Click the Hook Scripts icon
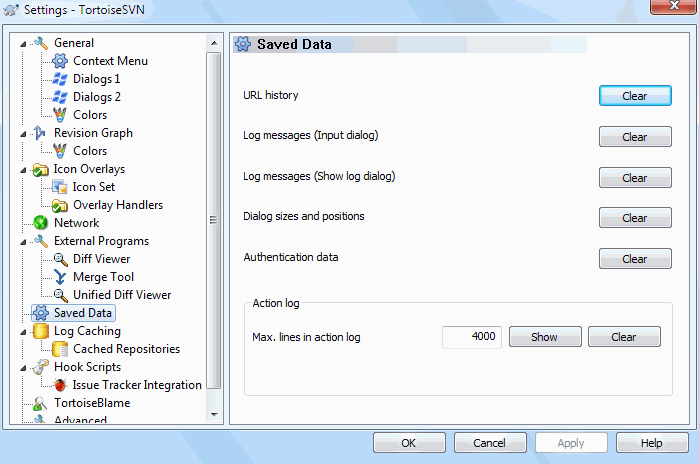 (41, 367)
